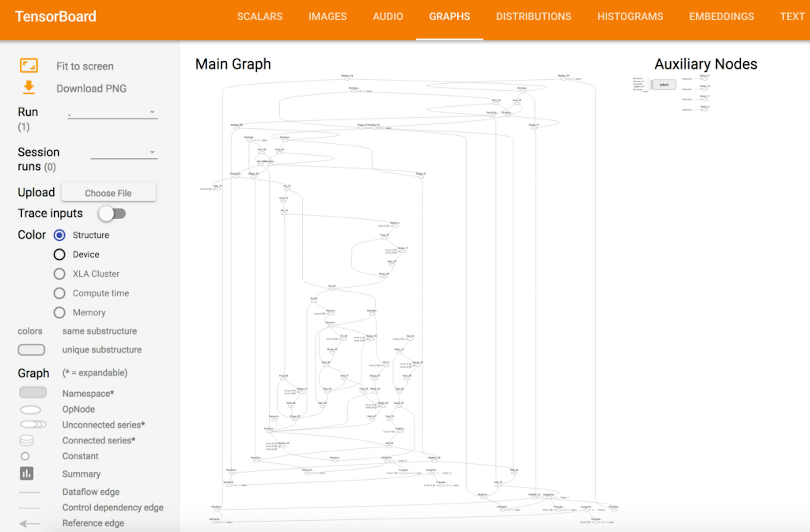Click the Unconnected series legend icon
Screen dimensions: 810x532
coord(33,425)
